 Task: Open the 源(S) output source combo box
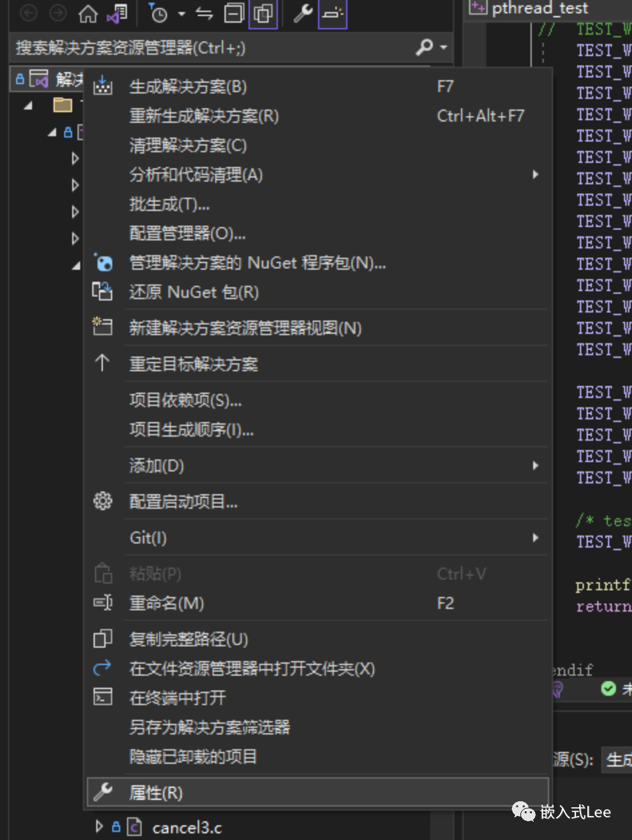617,759
